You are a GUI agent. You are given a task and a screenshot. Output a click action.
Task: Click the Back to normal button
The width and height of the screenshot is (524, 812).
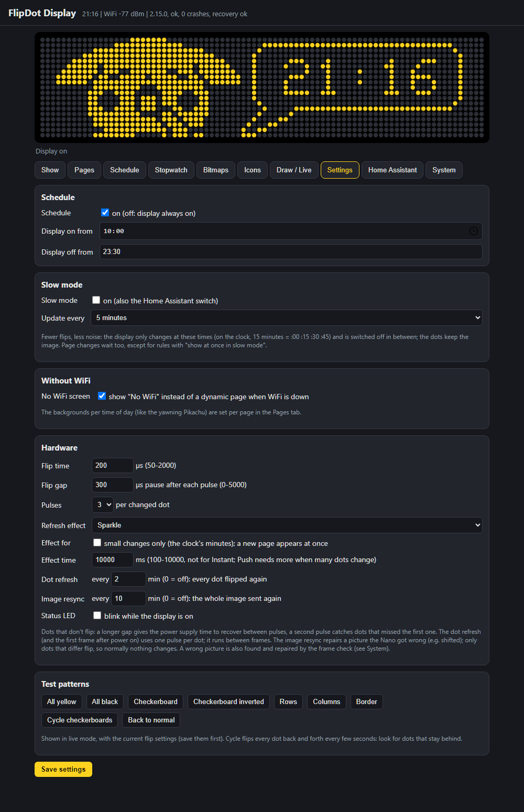[151, 720]
